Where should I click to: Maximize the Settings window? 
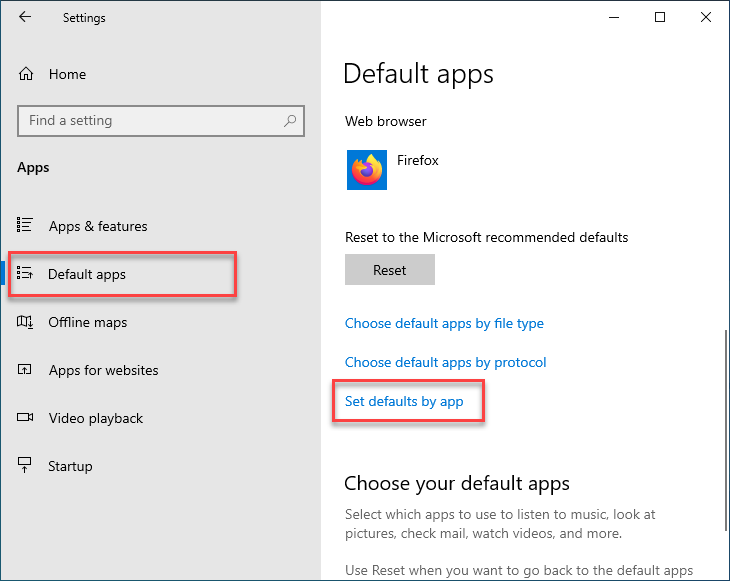pyautogui.click(x=660, y=18)
